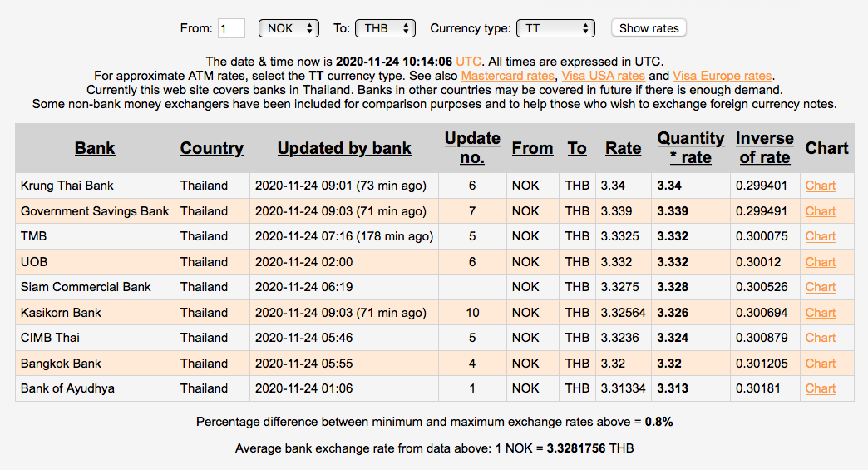The image size is (868, 470).
Task: Click the From quantity input field
Action: pyautogui.click(x=231, y=28)
